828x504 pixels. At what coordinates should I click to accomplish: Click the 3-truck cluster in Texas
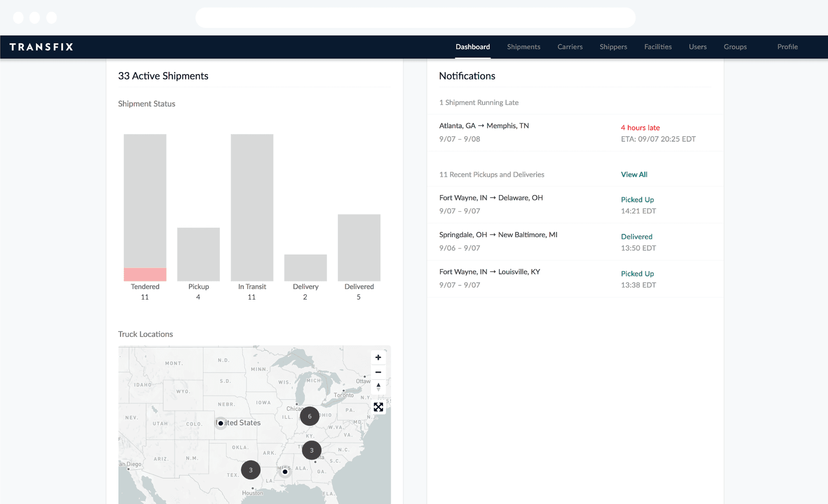click(250, 470)
